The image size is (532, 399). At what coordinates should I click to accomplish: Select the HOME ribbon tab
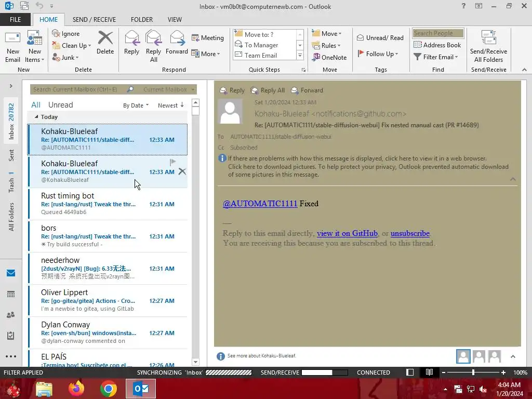[x=48, y=19]
